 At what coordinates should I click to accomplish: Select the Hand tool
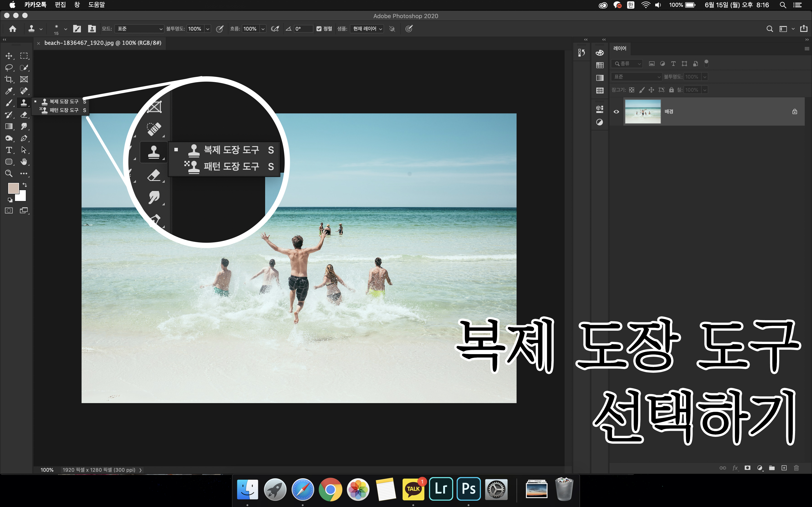coord(24,162)
